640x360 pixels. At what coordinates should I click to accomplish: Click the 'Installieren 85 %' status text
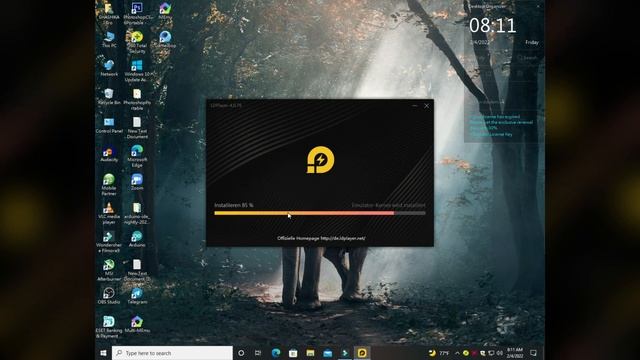(x=234, y=205)
